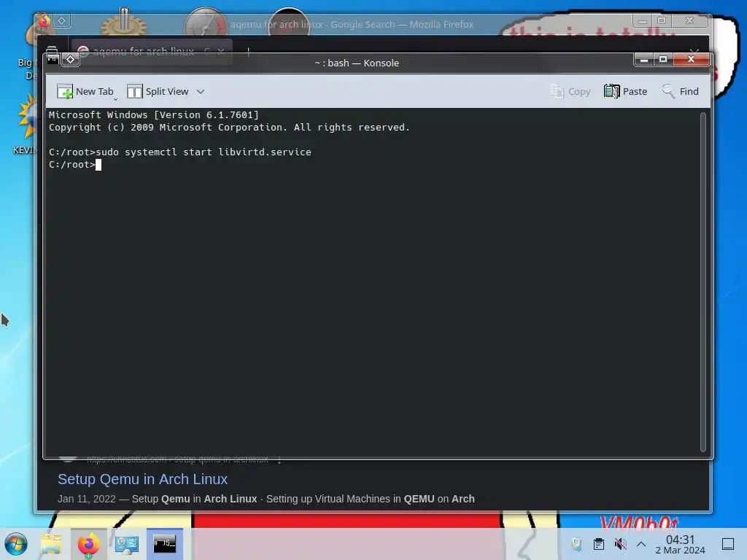Open the system settings taskbar icon

click(x=127, y=544)
